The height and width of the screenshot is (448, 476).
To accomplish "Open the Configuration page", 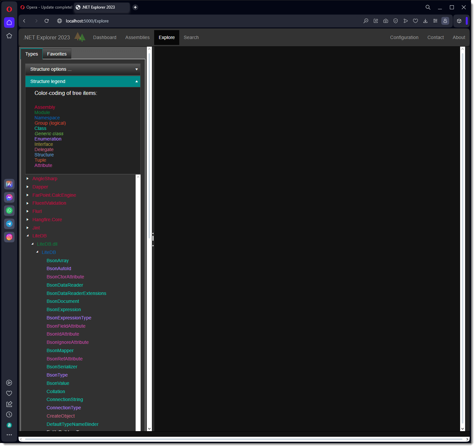I will tap(404, 37).
